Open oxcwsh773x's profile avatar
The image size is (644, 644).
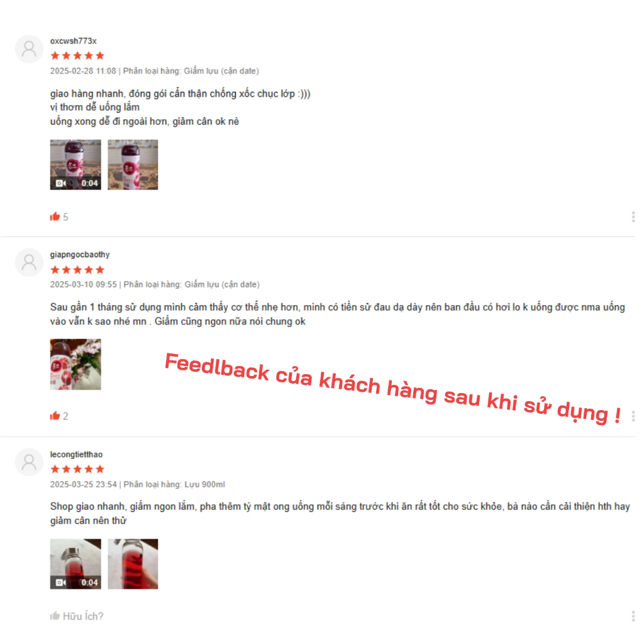[x=29, y=49]
